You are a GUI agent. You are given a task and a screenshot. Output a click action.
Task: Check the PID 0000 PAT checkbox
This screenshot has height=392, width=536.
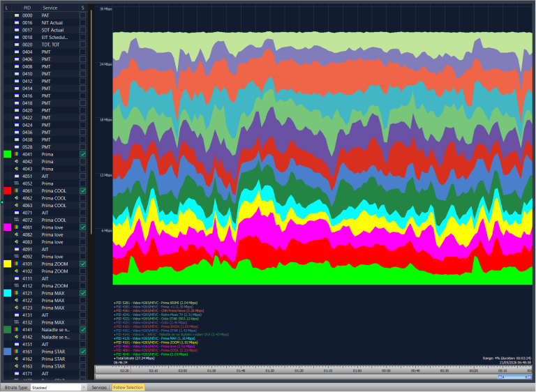click(83, 15)
